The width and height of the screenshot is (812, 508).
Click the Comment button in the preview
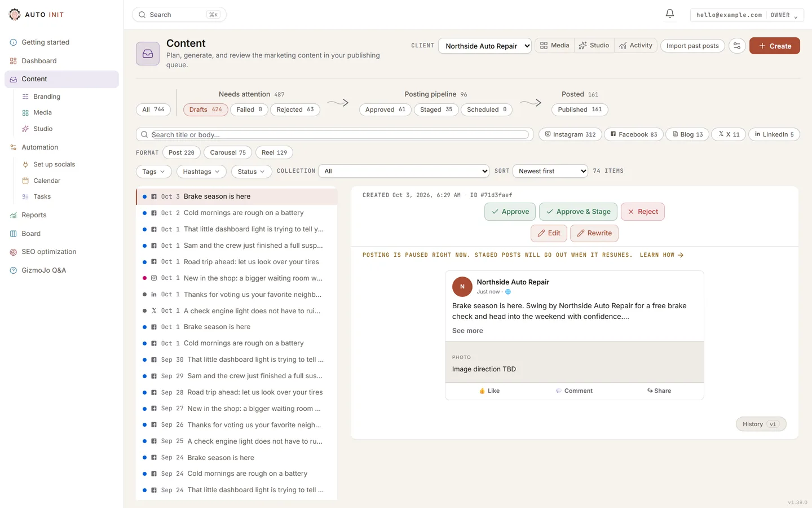coord(574,391)
